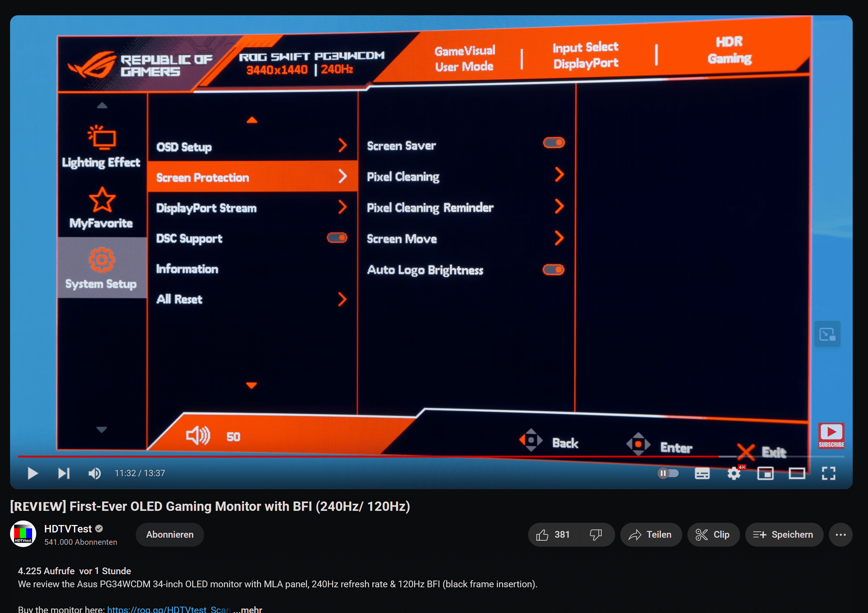Expand Screen Protection chevron
The image size is (868, 613).
(x=342, y=176)
